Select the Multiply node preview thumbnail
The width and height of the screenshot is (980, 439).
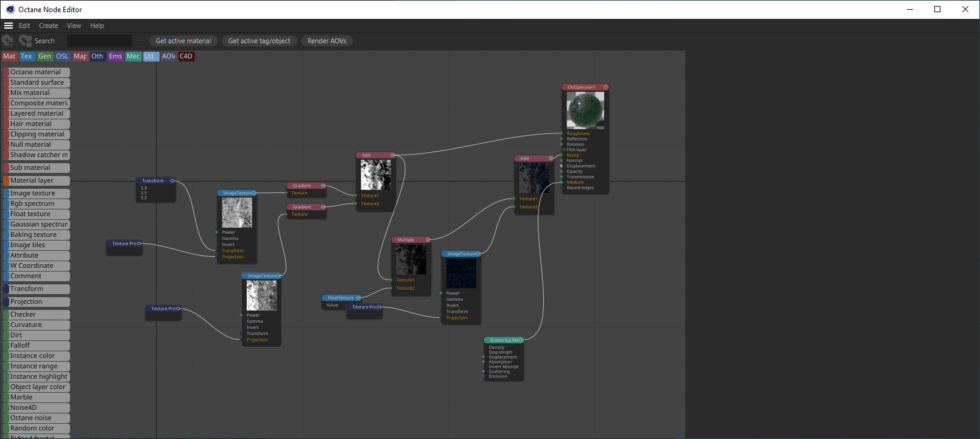pos(411,259)
